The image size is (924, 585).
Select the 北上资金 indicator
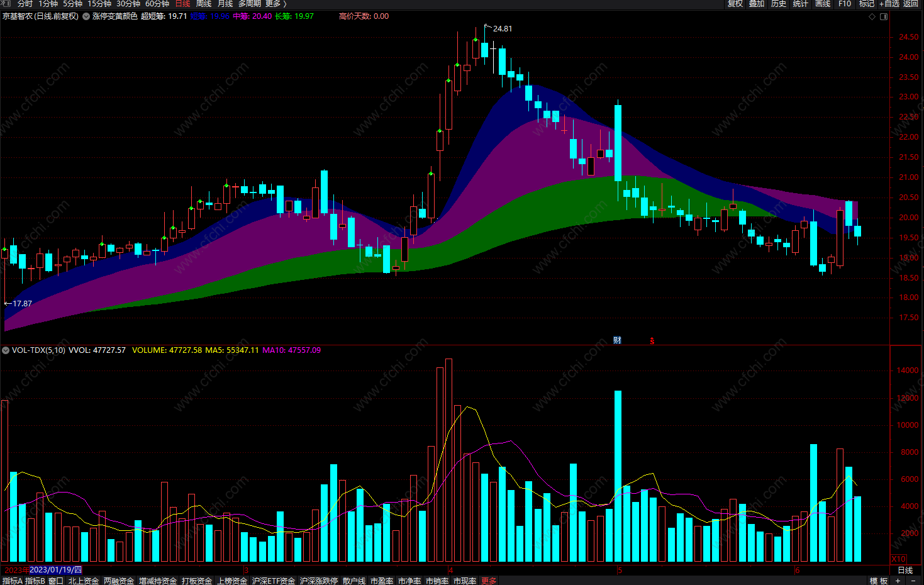click(x=84, y=581)
